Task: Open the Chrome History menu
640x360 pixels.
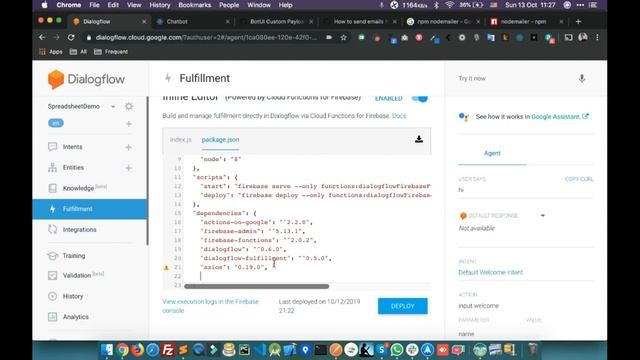Action: (160, 5)
